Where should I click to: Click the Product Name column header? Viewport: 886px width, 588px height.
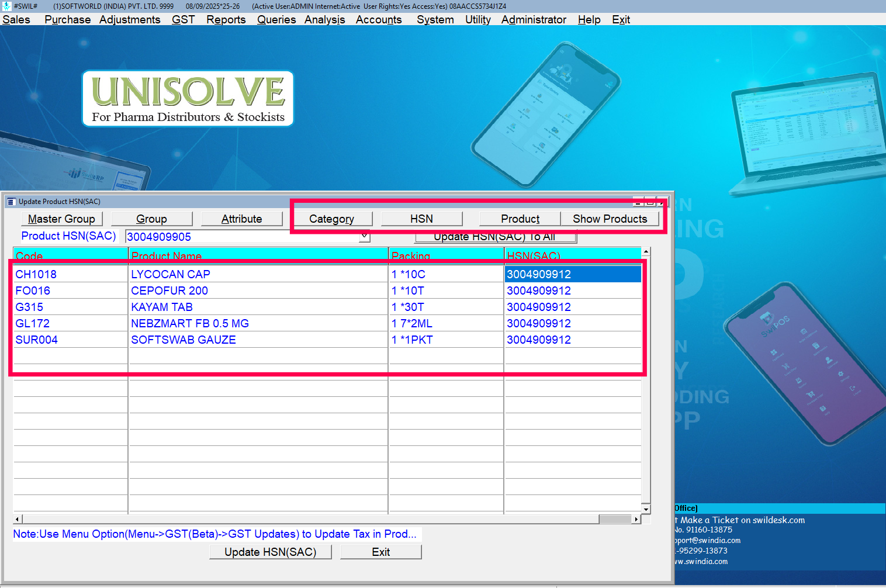(x=258, y=256)
